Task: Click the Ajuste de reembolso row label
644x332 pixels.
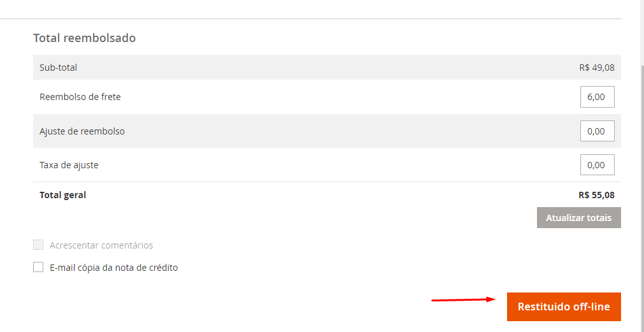Action: click(82, 131)
